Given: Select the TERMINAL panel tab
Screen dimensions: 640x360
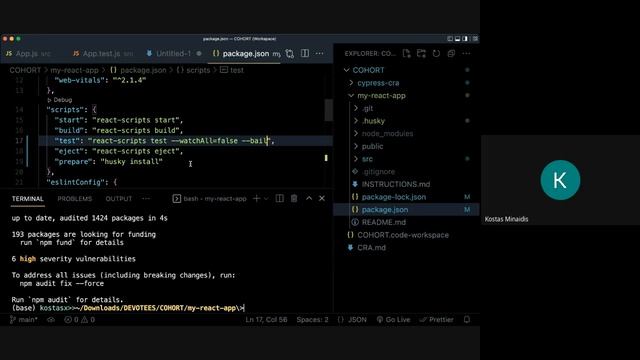Looking at the screenshot, I should 27,199.
